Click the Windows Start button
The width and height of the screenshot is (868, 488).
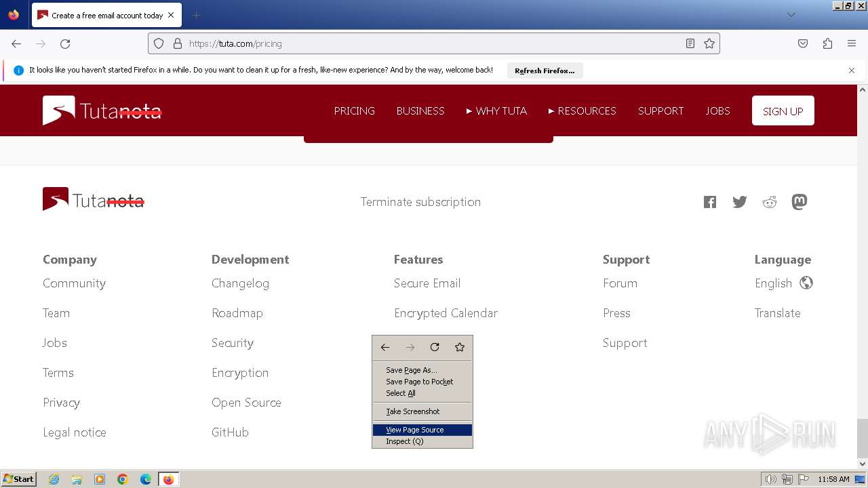coord(19,479)
